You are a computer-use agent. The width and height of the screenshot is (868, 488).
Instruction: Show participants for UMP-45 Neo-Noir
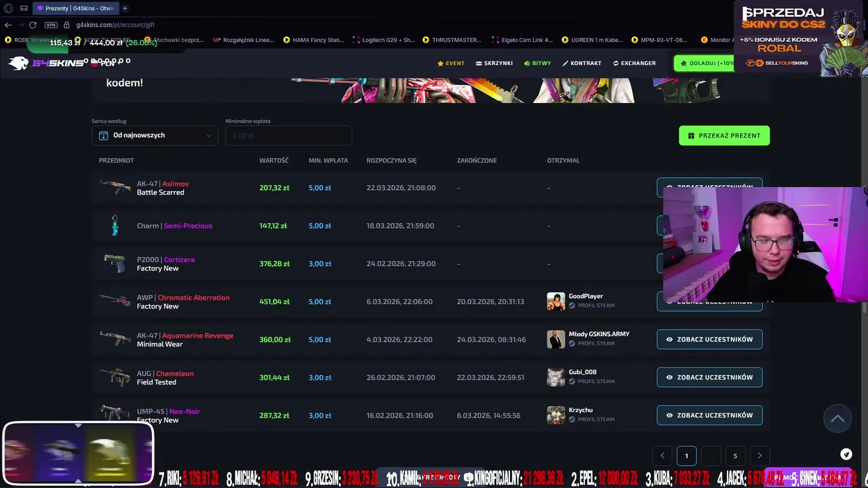click(709, 415)
